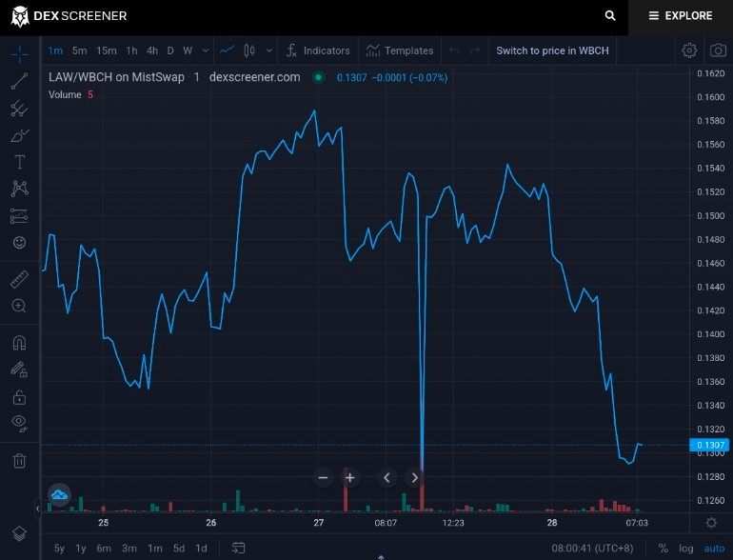Select the 5d date range

(179, 549)
